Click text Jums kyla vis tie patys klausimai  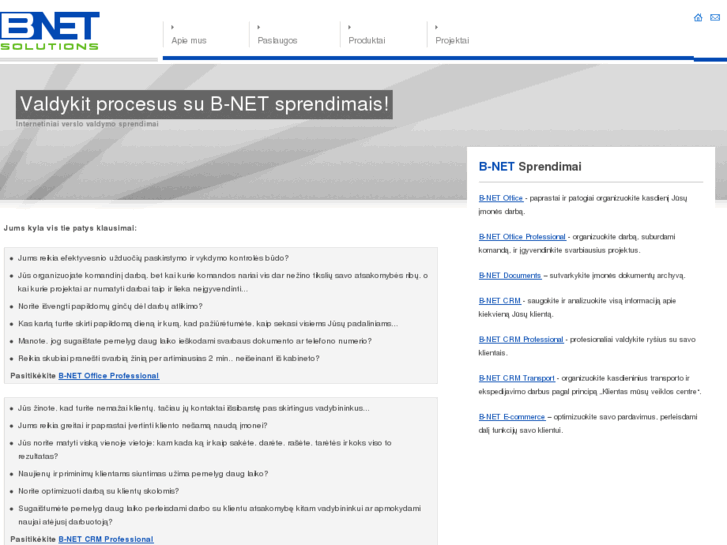tap(70, 228)
